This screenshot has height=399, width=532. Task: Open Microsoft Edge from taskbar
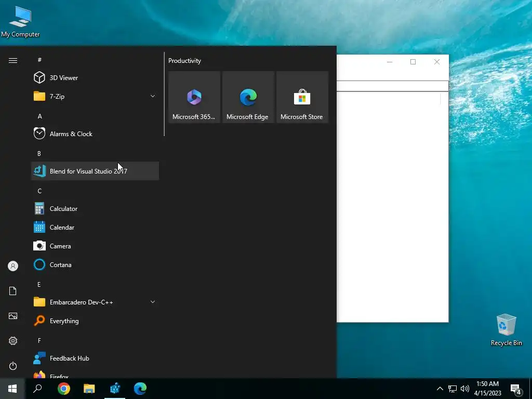tap(140, 389)
